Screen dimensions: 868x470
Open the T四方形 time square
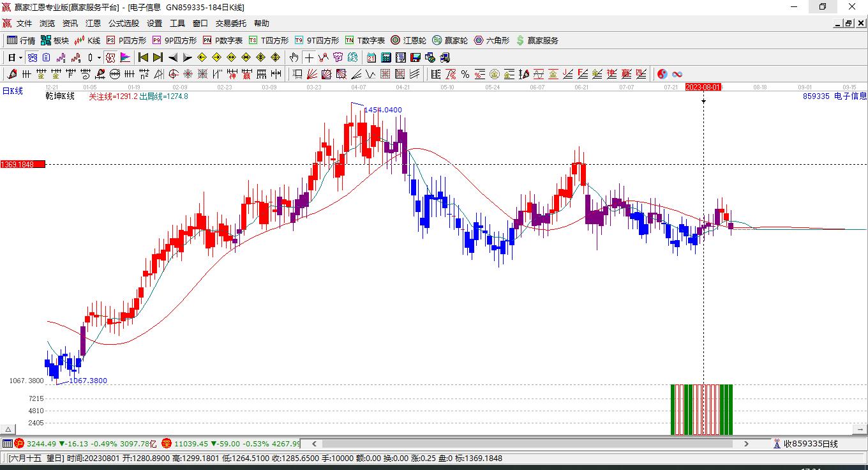pos(269,40)
